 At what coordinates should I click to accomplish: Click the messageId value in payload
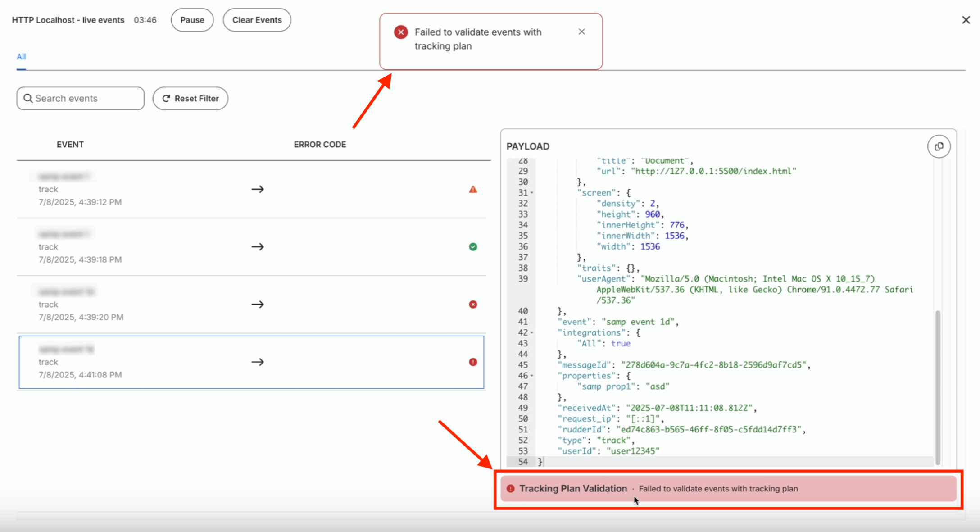713,365
